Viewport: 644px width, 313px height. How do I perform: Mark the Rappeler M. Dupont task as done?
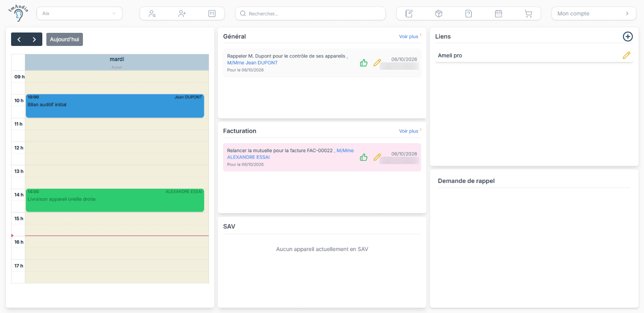[x=363, y=63]
